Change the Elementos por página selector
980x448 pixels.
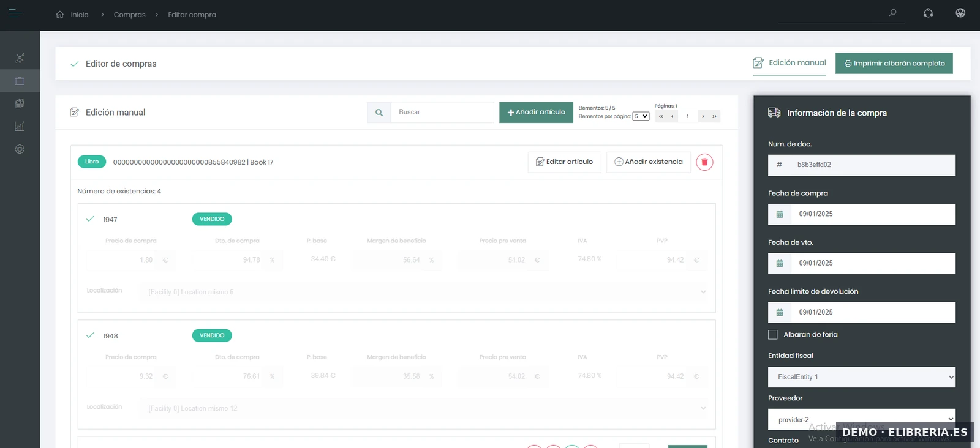point(641,116)
